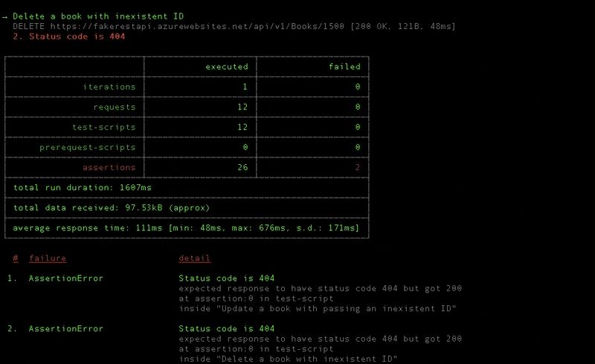Click the failed count 2 for assertions
The width and height of the screenshot is (595, 364).
point(358,167)
